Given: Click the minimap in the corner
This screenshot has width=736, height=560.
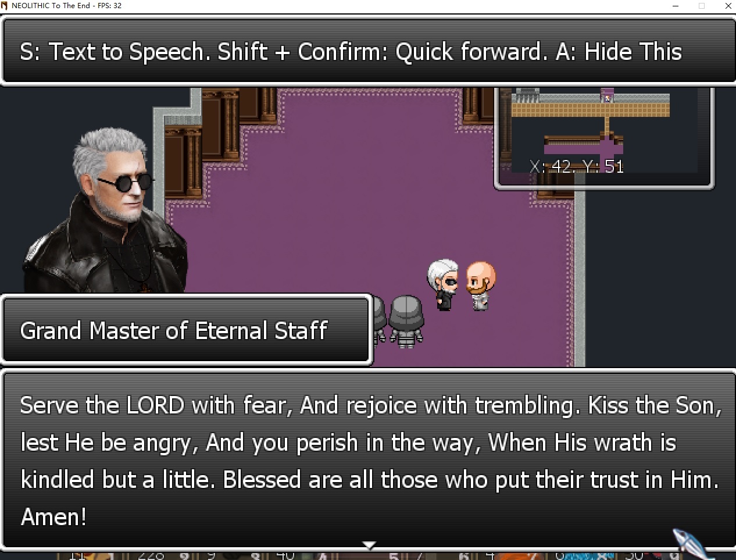Looking at the screenshot, I should [x=604, y=137].
